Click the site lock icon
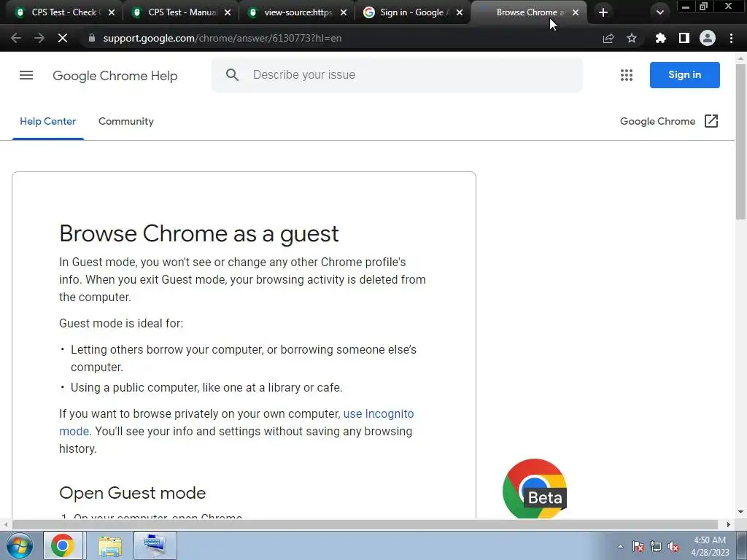The width and height of the screenshot is (747, 560). click(91, 38)
